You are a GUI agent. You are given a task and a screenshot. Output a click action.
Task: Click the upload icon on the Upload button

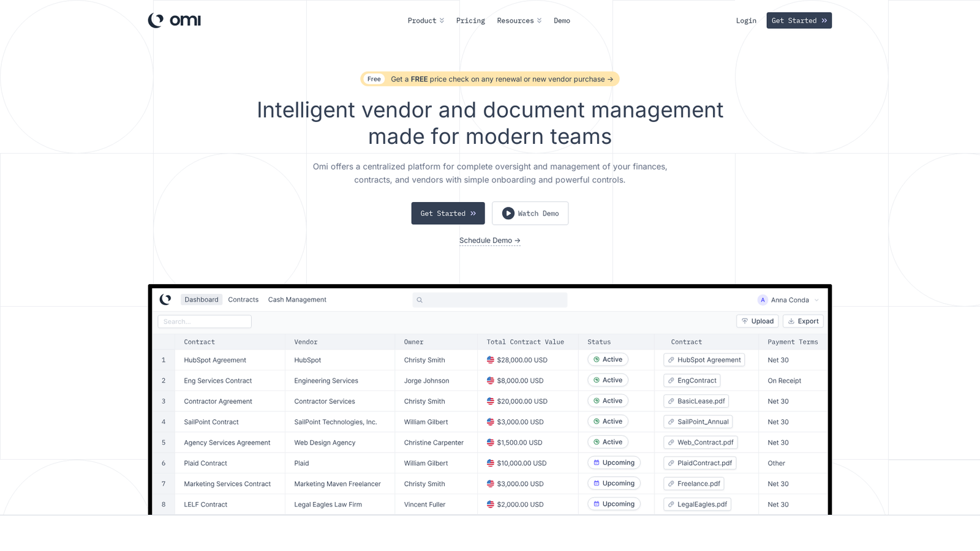[x=745, y=321]
